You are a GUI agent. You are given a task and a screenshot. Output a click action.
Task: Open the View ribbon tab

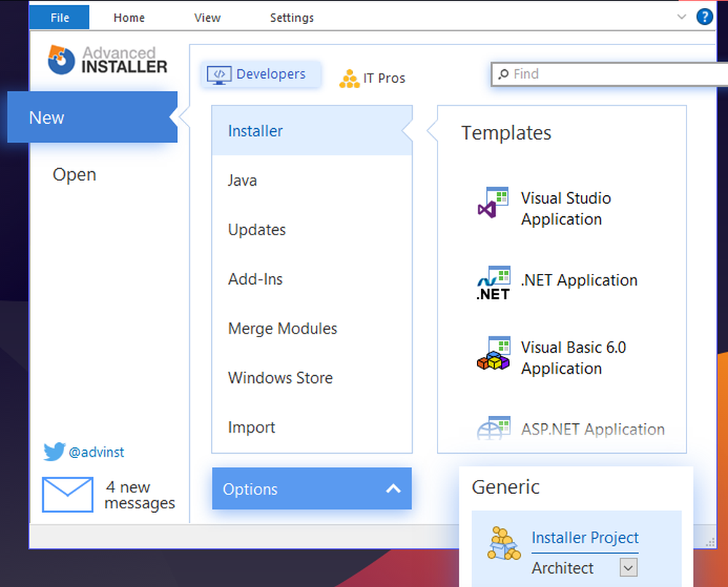click(207, 17)
